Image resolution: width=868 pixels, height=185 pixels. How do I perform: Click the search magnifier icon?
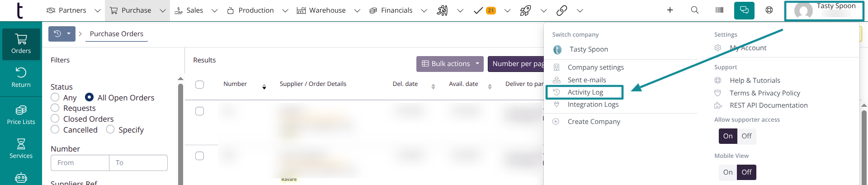click(x=695, y=10)
